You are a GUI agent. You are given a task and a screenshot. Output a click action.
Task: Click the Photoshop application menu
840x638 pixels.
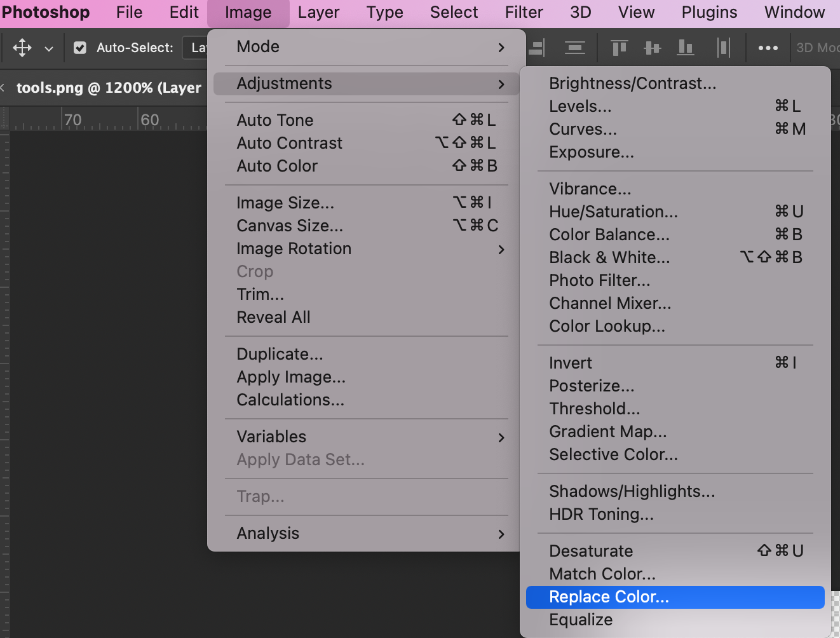pos(46,12)
